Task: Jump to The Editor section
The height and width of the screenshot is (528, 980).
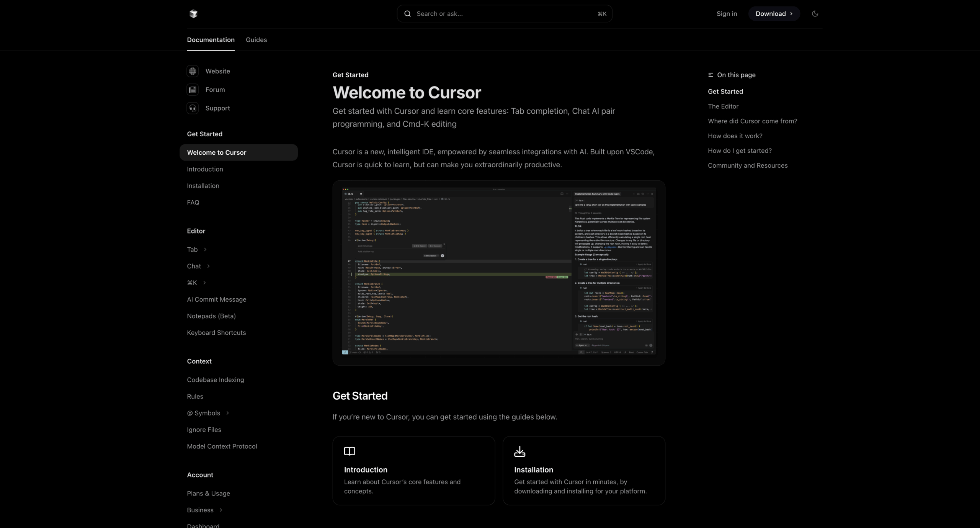Action: pos(723,106)
